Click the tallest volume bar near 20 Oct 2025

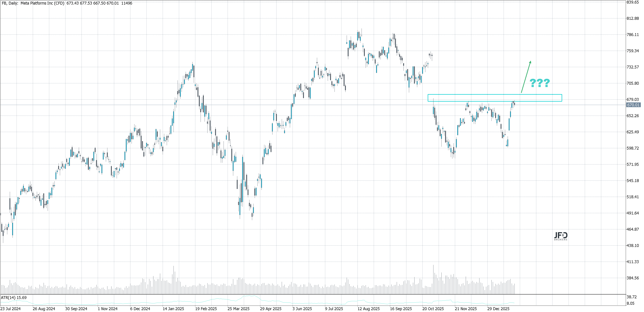click(x=433, y=280)
